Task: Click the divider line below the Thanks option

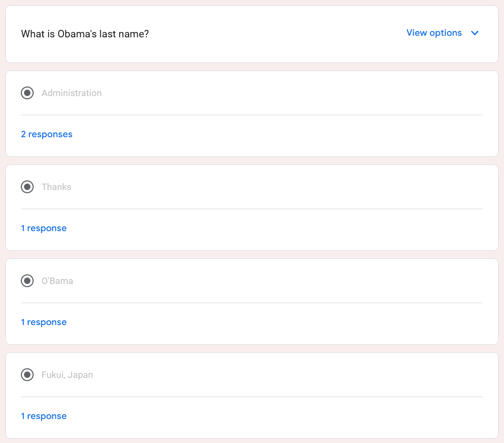Action: [x=251, y=209]
